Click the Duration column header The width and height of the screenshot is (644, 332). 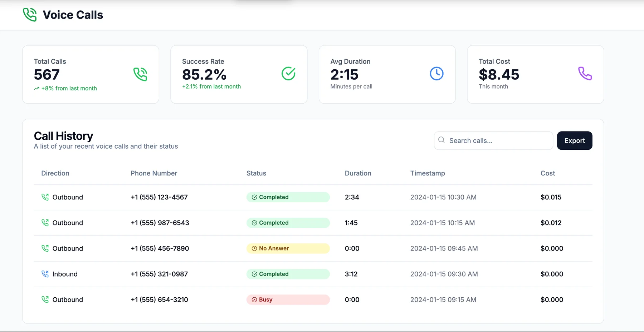(358, 173)
